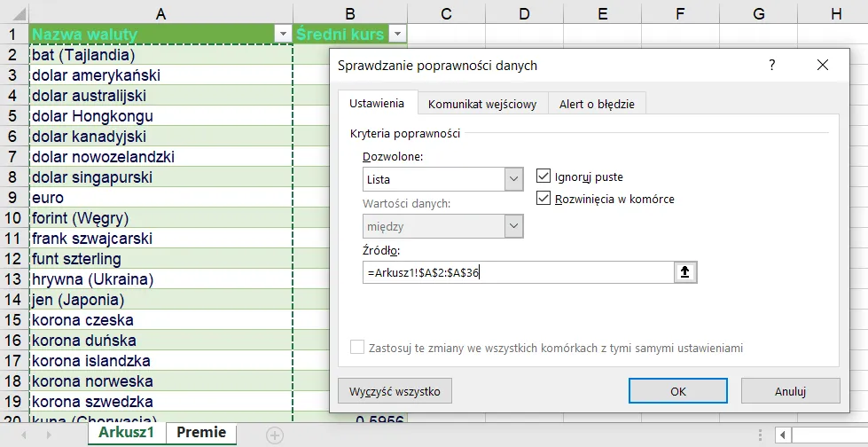The height and width of the screenshot is (447, 868).
Task: Click cell 'euro'
Action: [160, 197]
